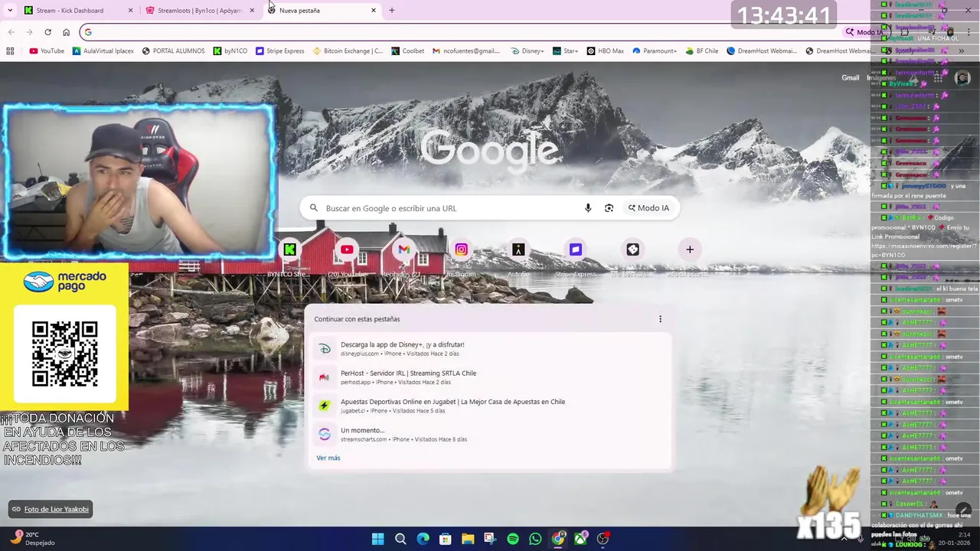Open Spotify from taskbar
The image size is (980, 551).
click(513, 539)
